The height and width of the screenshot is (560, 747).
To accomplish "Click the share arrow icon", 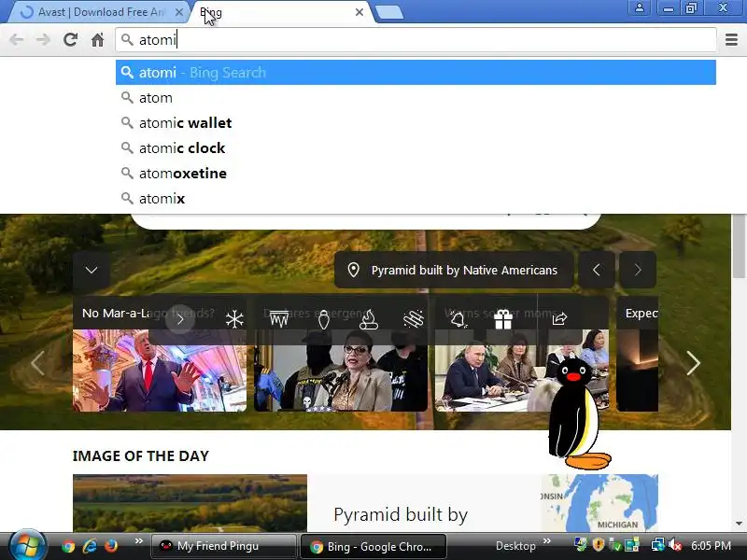I will pyautogui.click(x=559, y=318).
